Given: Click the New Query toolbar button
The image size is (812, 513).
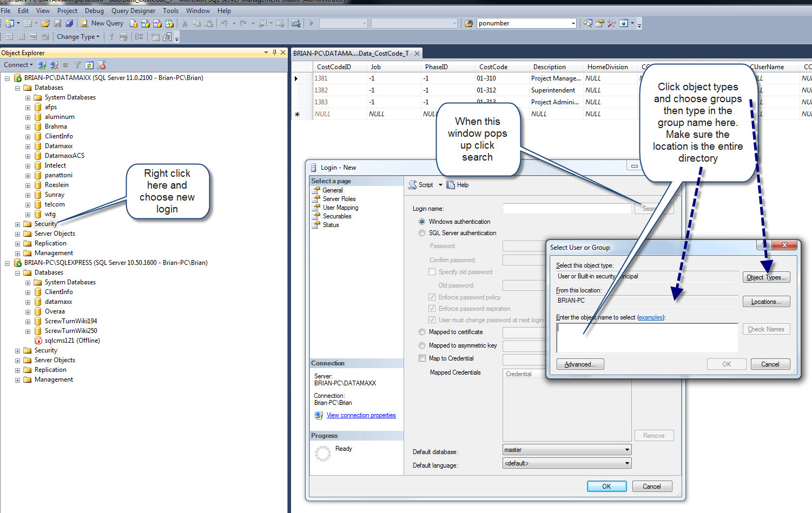Looking at the screenshot, I should pyautogui.click(x=102, y=23).
